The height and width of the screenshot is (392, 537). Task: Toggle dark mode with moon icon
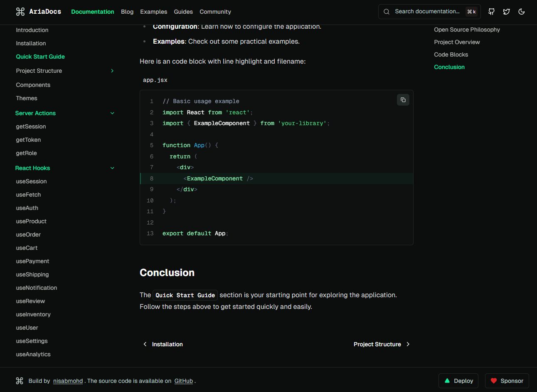[x=521, y=12]
